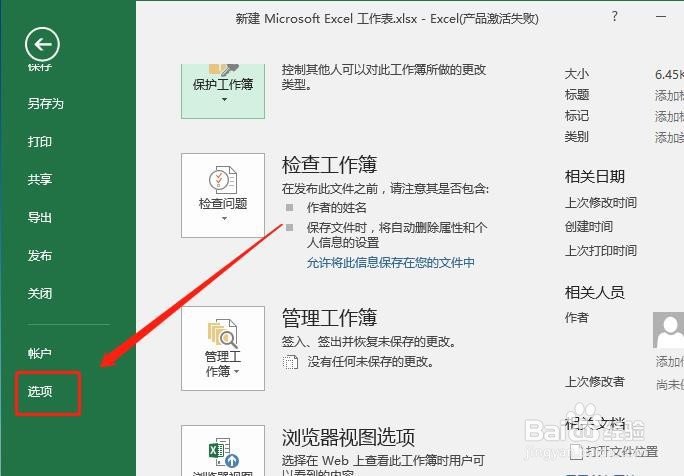
Task: Click the add-title field beside 标题
Action: click(669, 96)
